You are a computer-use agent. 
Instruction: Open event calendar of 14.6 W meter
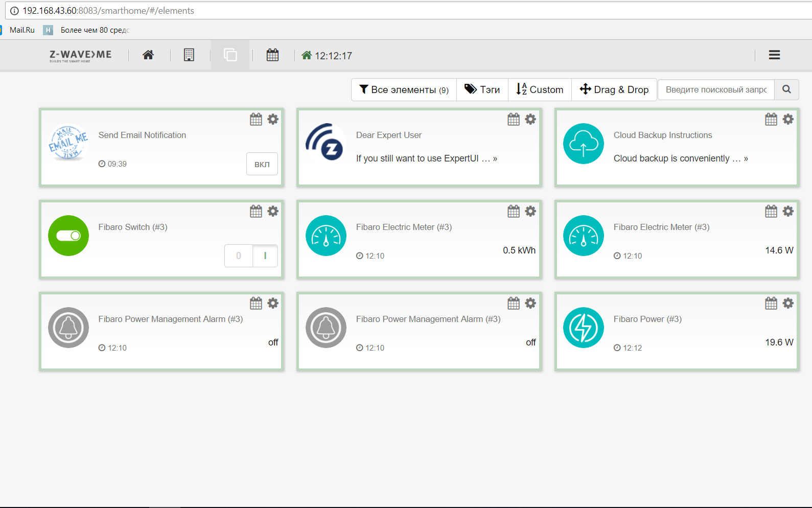[x=771, y=211]
